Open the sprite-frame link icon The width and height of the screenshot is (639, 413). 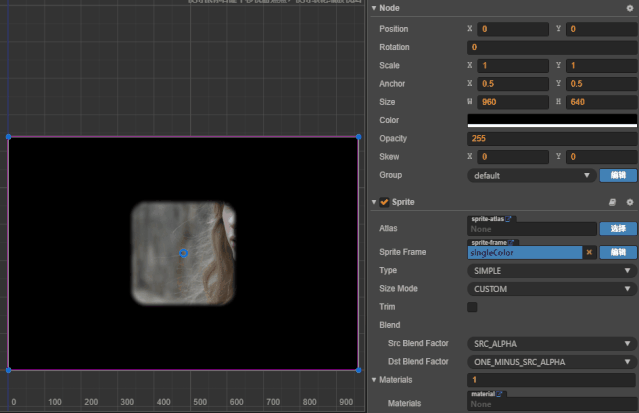[511, 243]
